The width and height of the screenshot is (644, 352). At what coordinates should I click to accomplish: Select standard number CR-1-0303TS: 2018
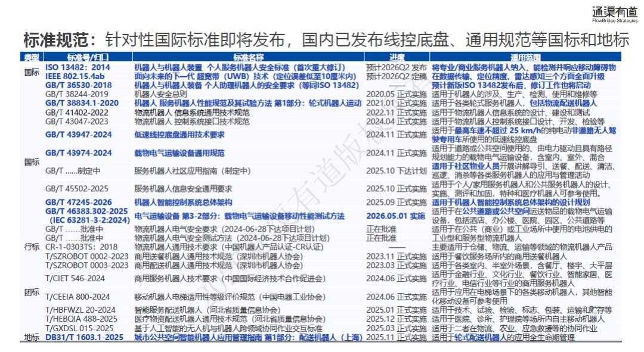coord(81,247)
